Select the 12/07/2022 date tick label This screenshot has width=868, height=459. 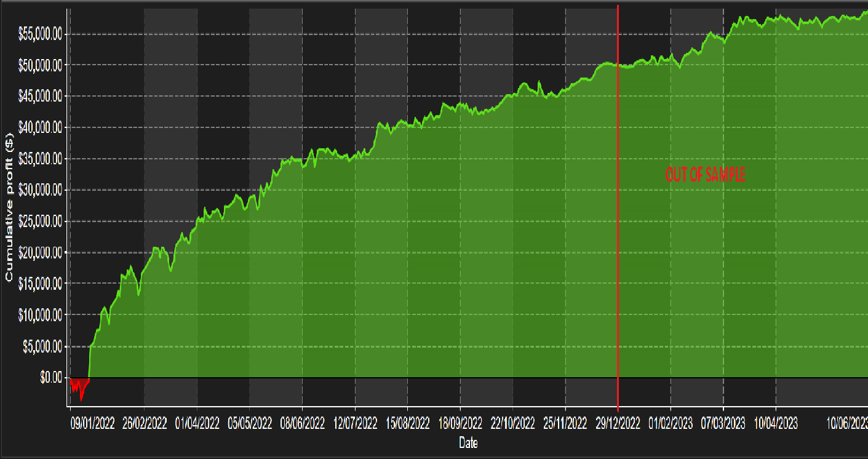point(355,424)
